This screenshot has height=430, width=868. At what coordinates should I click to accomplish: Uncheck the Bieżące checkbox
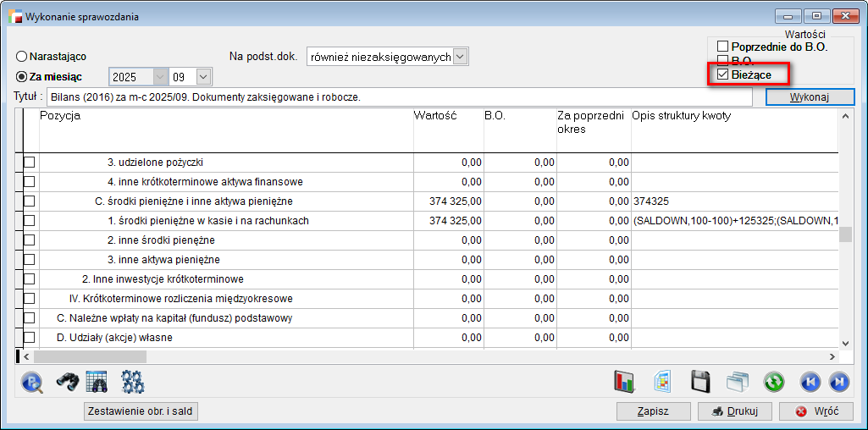pyautogui.click(x=722, y=74)
